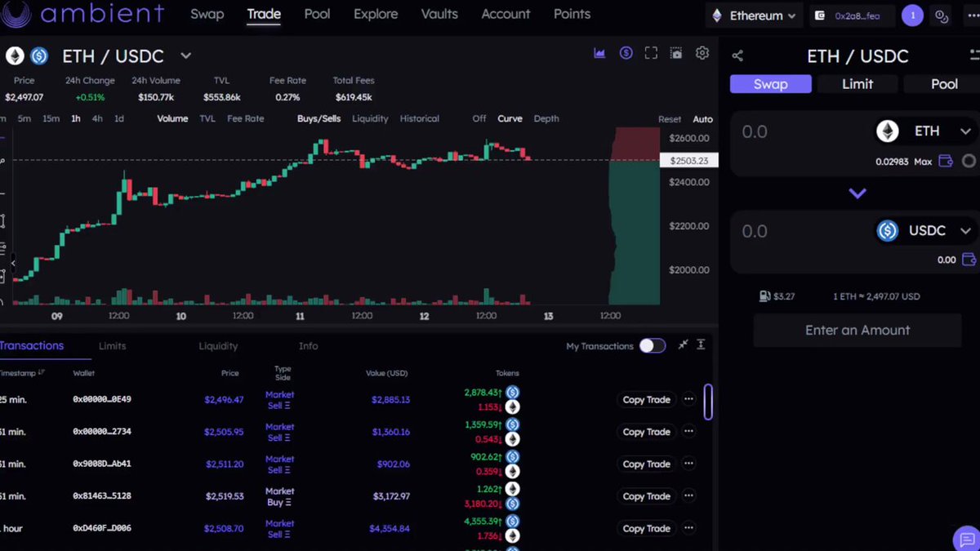Set the chart timeframe to 15m
Viewport: 980px width, 551px height.
click(51, 118)
